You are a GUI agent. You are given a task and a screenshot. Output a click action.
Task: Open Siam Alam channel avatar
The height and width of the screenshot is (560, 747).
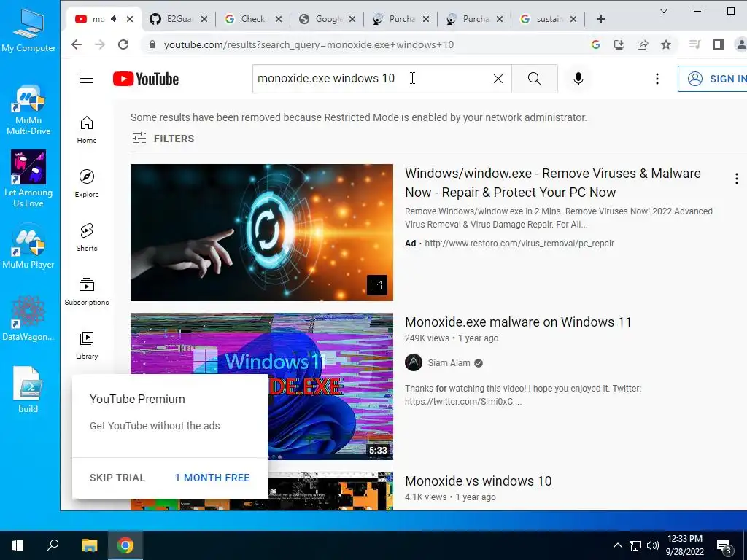414,363
